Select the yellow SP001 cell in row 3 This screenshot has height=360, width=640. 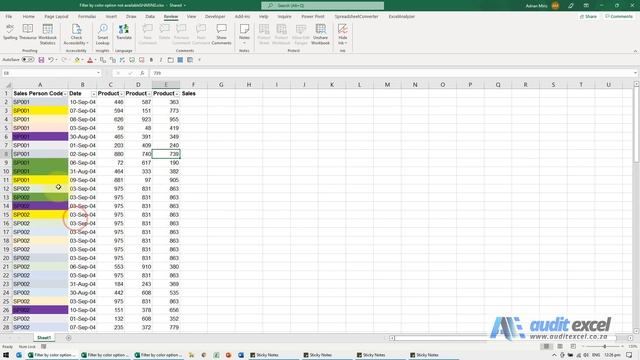tap(40, 111)
